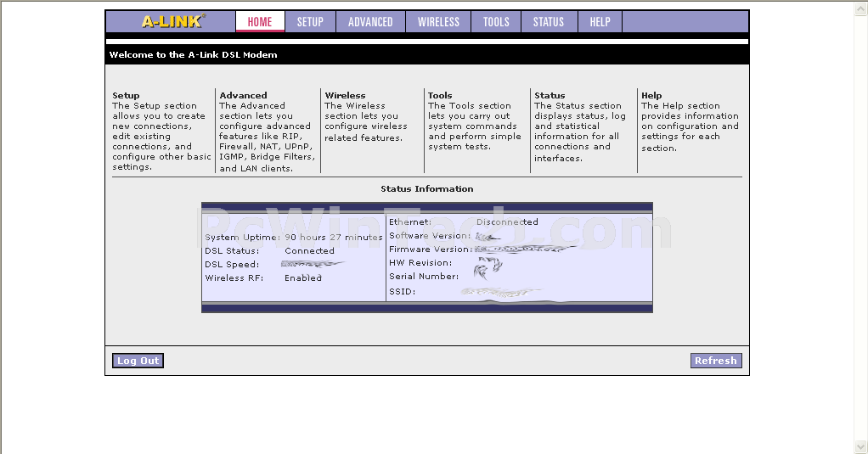
Task: Click the Status section heading
Action: coord(550,95)
